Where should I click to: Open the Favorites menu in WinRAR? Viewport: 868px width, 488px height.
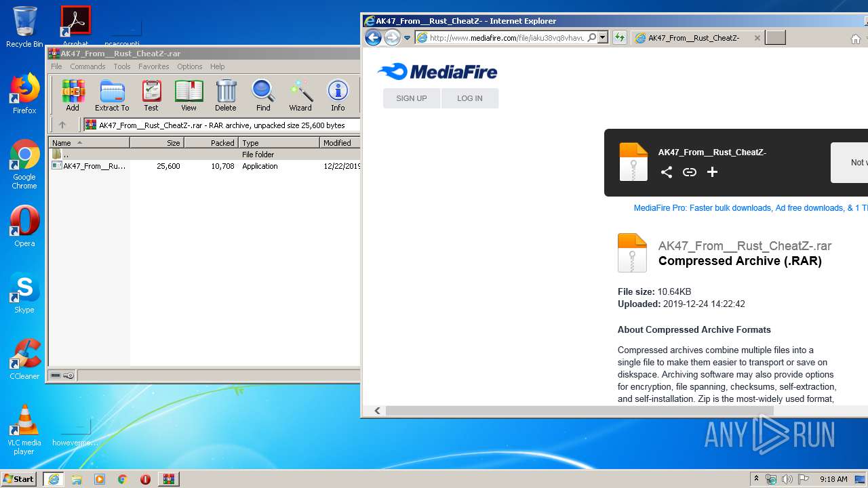[x=154, y=66]
